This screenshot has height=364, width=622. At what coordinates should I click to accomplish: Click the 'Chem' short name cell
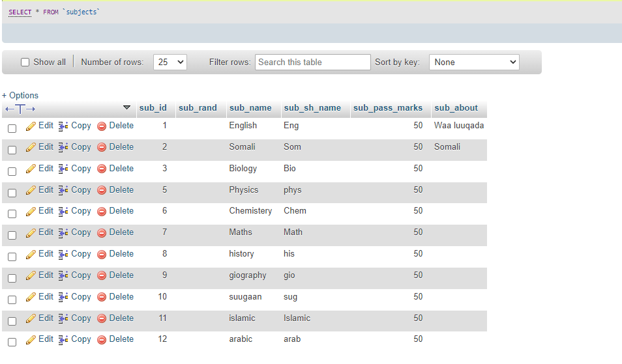pyautogui.click(x=295, y=211)
